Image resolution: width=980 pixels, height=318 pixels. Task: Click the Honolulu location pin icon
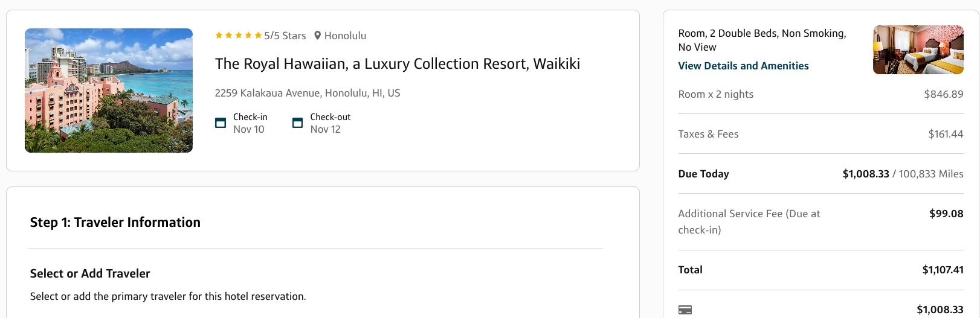point(318,36)
